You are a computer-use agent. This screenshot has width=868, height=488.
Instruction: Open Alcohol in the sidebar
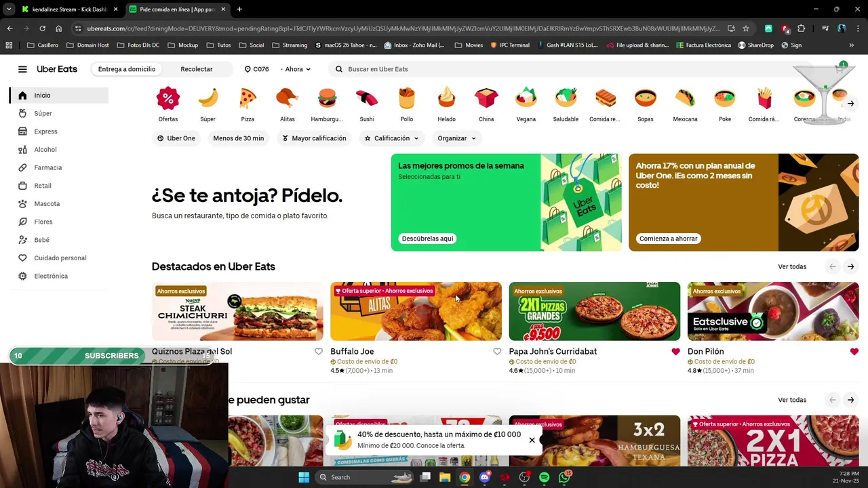coord(45,150)
